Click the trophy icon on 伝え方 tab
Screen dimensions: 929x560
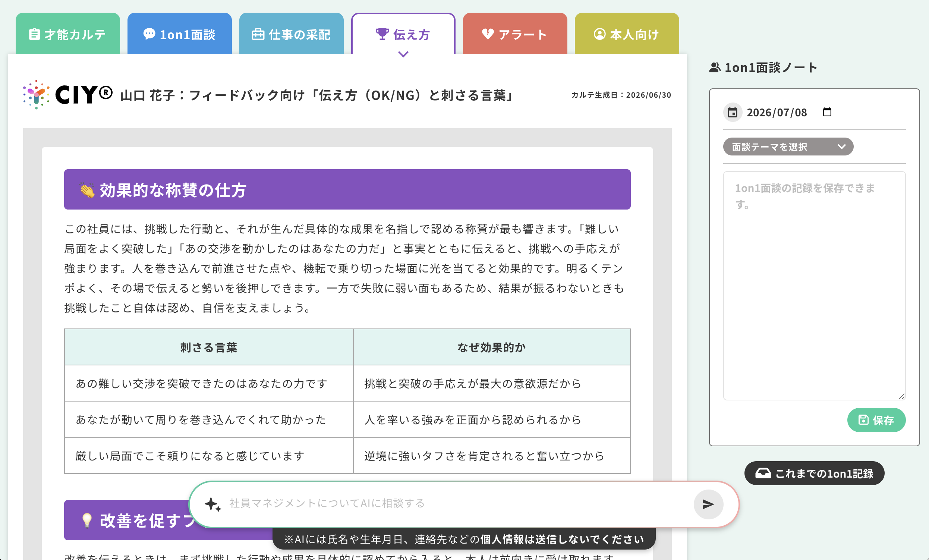382,34
